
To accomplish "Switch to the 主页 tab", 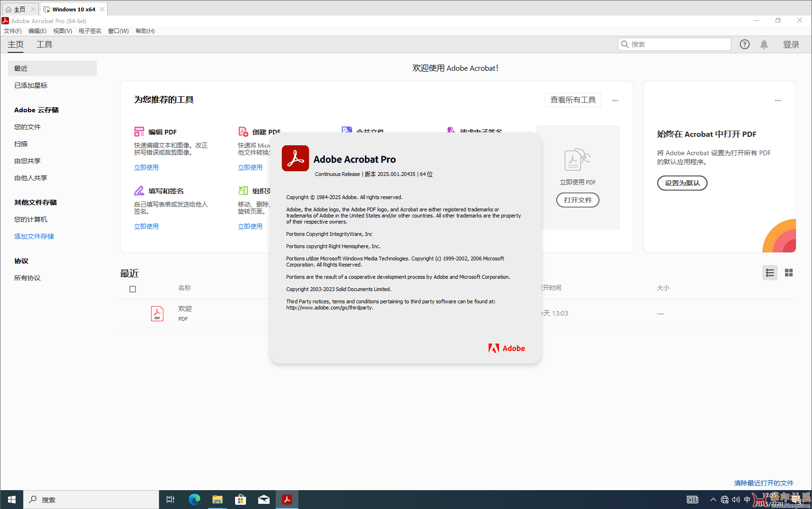I will (16, 44).
